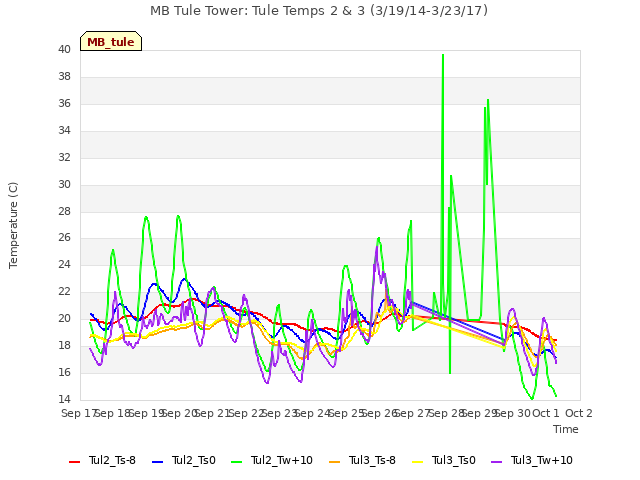Click the Temperature (C) axis title

pos(13,225)
